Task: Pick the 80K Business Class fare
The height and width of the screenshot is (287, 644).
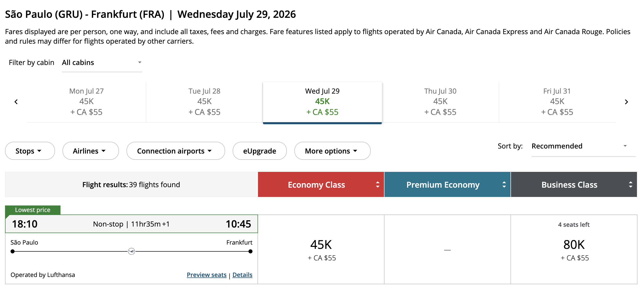Action: click(574, 250)
